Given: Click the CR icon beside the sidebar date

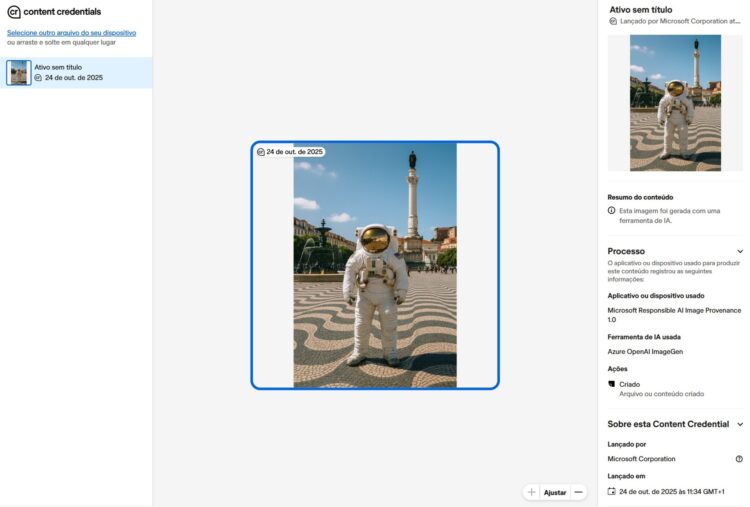Looking at the screenshot, I should tap(38, 78).
